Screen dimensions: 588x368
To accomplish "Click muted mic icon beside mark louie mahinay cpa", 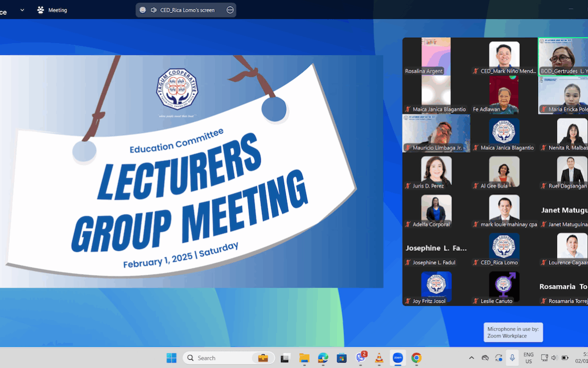I will tap(475, 224).
